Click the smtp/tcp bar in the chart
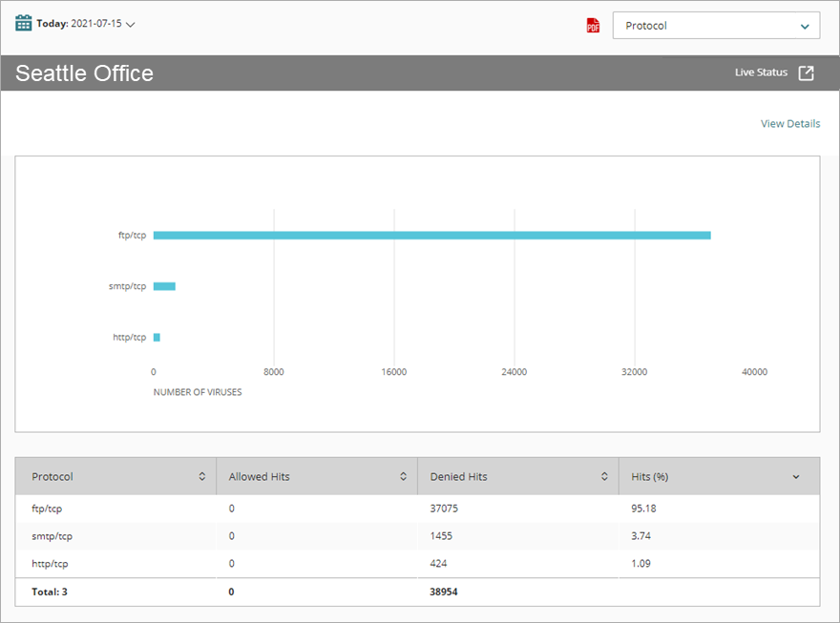 click(x=164, y=285)
